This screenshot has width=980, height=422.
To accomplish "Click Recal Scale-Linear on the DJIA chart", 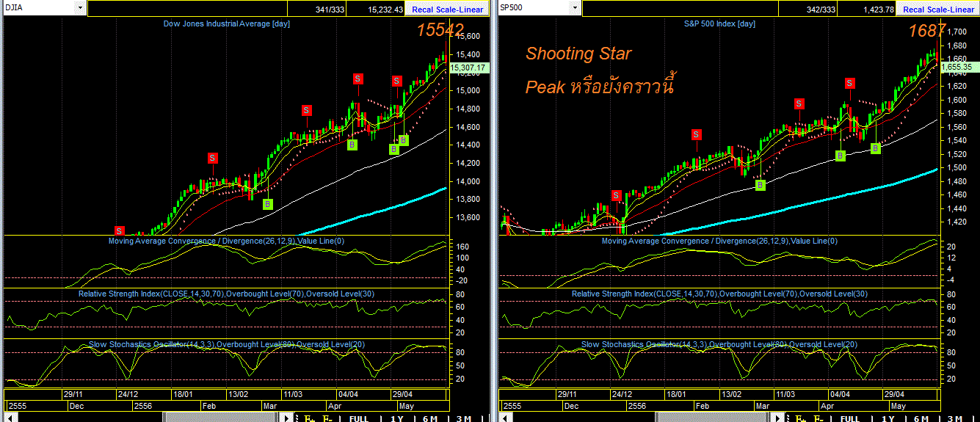I will tap(447, 9).
